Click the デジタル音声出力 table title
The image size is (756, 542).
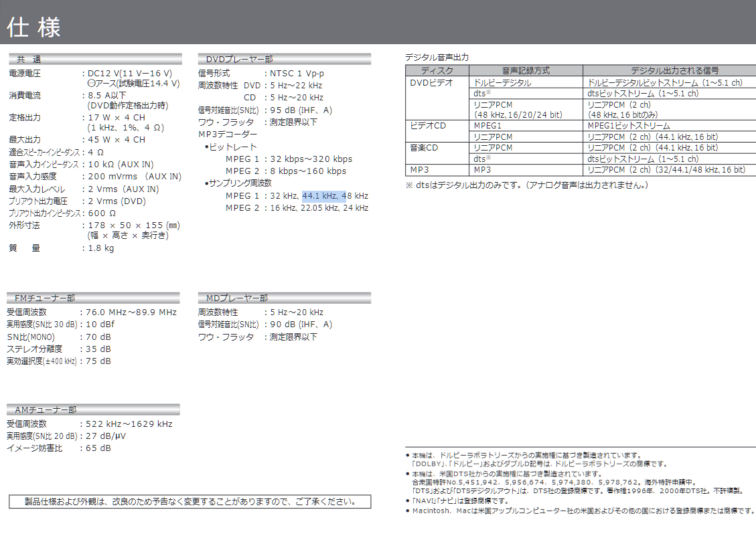437,58
